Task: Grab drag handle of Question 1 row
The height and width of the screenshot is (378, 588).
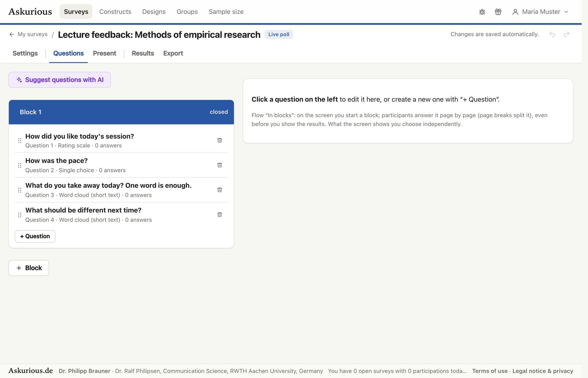Action: pyautogui.click(x=19, y=140)
